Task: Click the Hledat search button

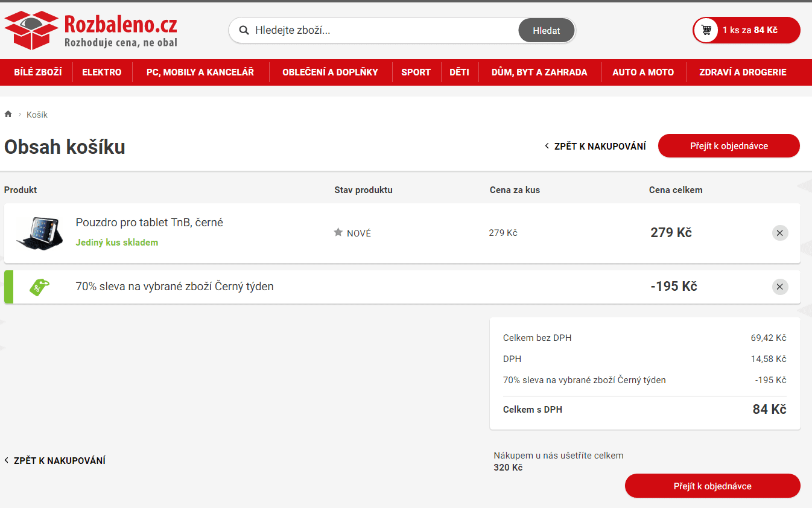Action: pyautogui.click(x=546, y=30)
